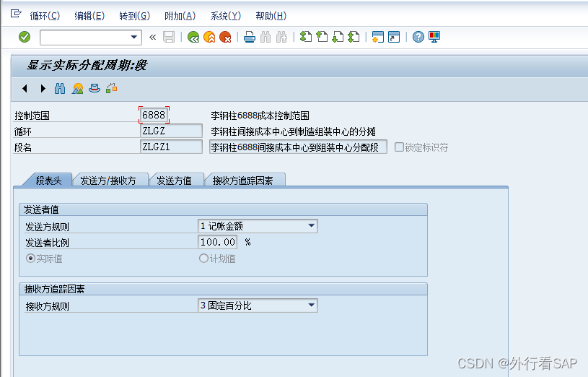588x377 pixels.
Task: Click the hat-shaped icon in the application toolbar
Action: [x=95, y=89]
